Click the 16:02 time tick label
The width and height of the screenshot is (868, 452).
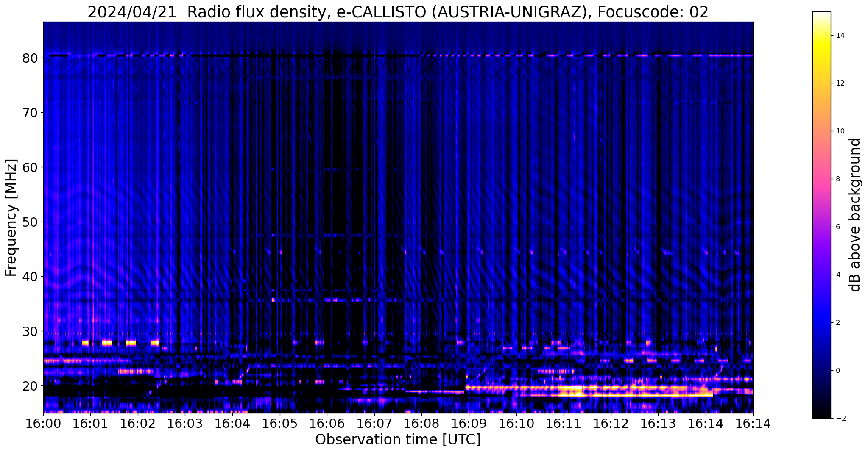tap(138, 423)
